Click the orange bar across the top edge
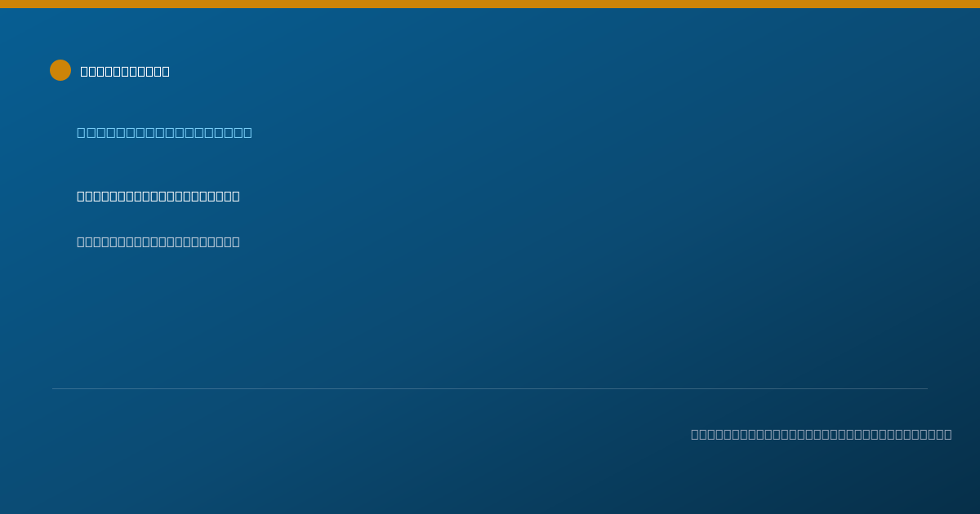 point(490,4)
